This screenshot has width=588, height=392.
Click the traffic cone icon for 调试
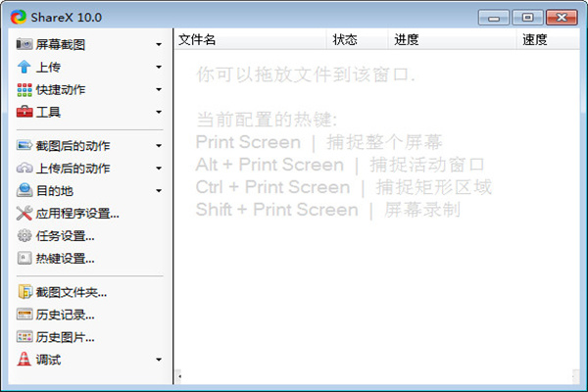tap(24, 359)
